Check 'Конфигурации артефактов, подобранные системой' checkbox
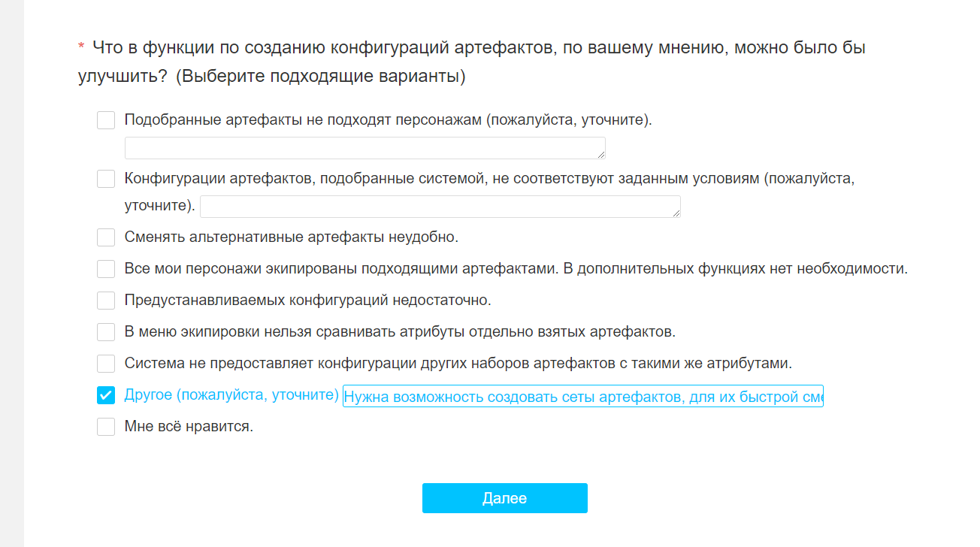The height and width of the screenshot is (547, 980). pyautogui.click(x=106, y=179)
